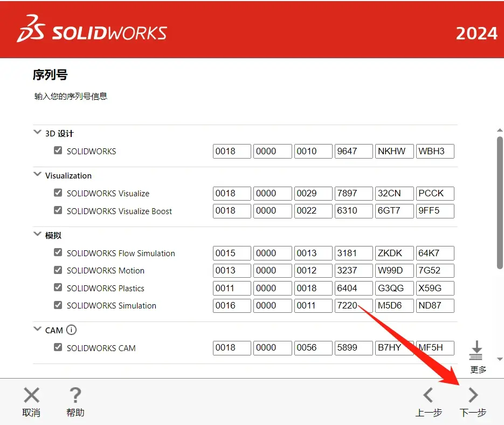
Task: Click the 下一步 label
Action: coord(473,413)
